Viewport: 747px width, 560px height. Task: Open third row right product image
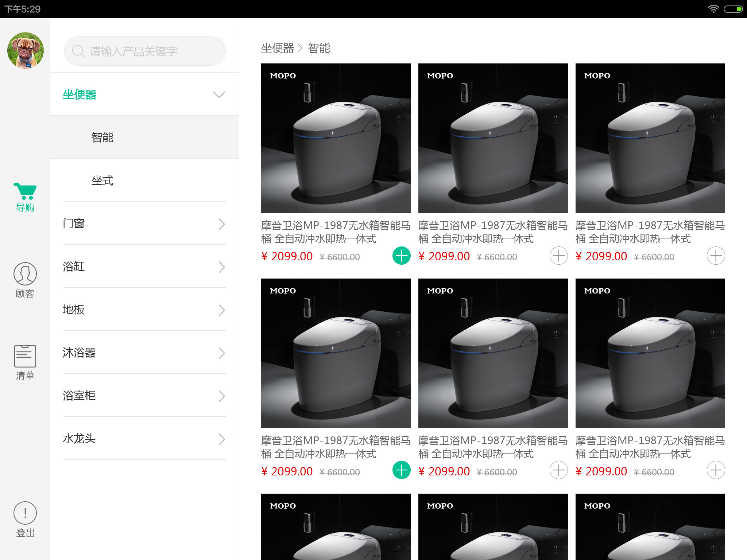coord(650,527)
